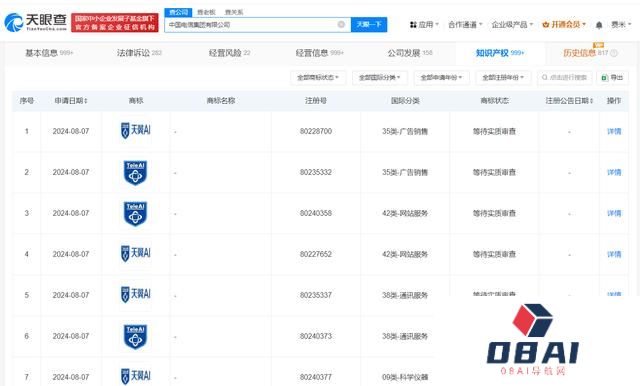This screenshot has height=386, width=640.
Task: Sort by 注册公告日期 column arrows
Action: click(591, 100)
